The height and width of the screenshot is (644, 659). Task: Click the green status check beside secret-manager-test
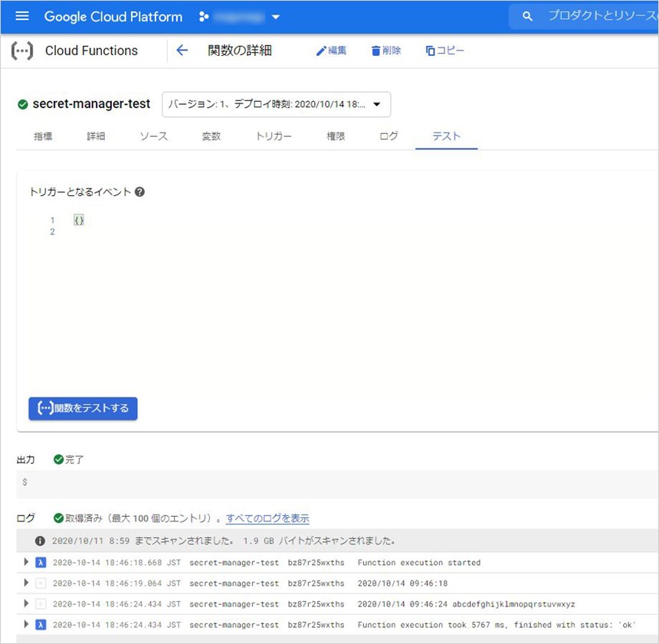(23, 104)
